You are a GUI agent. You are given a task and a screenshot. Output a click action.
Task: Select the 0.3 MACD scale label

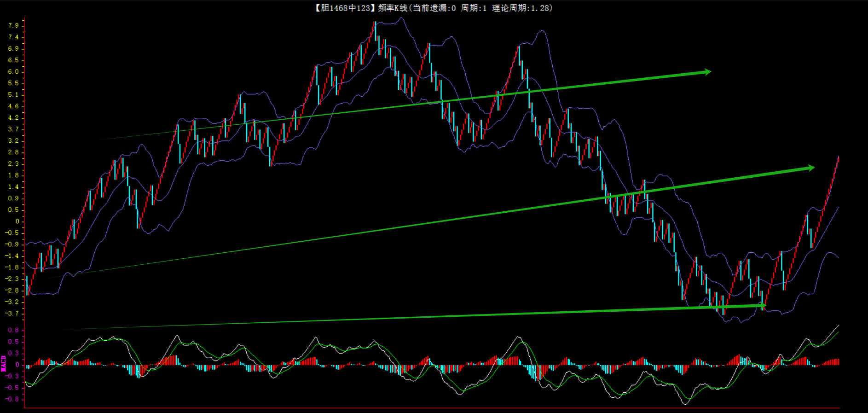[x=13, y=353]
